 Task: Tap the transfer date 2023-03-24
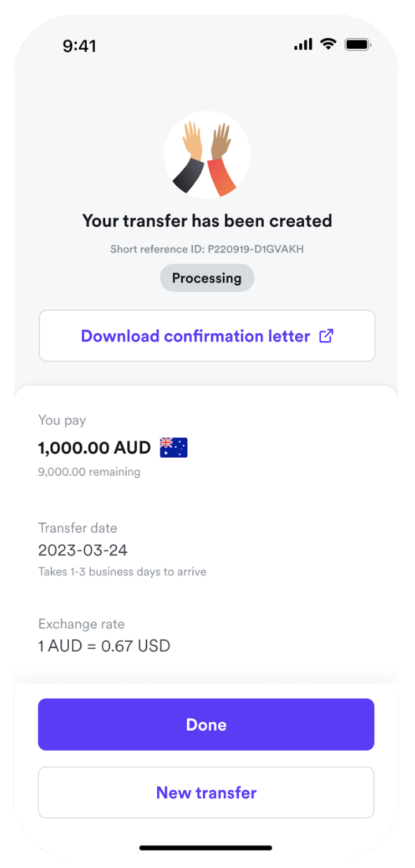click(x=83, y=550)
